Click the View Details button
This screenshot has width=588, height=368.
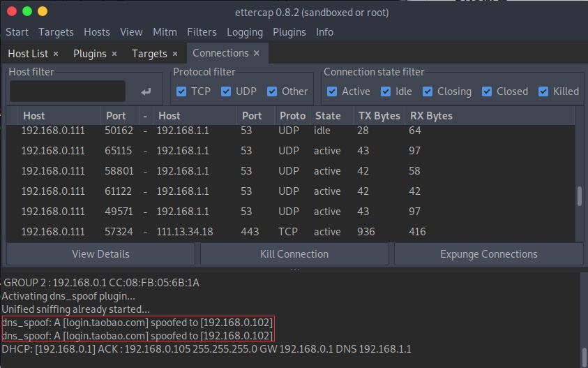tap(100, 254)
